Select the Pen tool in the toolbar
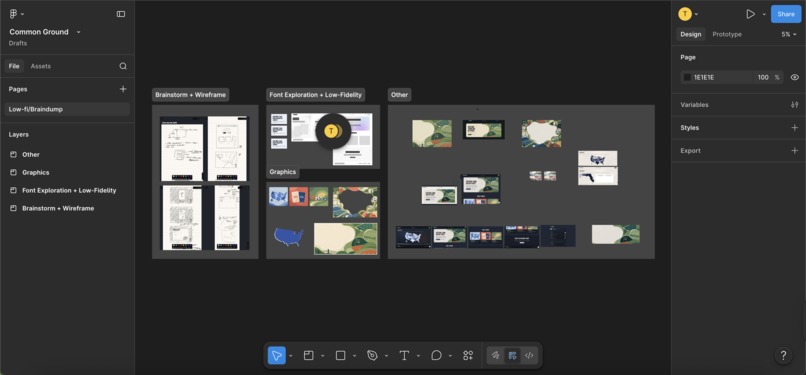The width and height of the screenshot is (806, 375). tap(372, 355)
